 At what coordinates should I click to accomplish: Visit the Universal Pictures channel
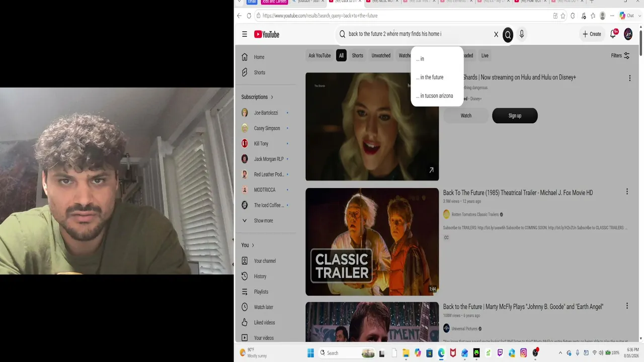click(x=464, y=329)
